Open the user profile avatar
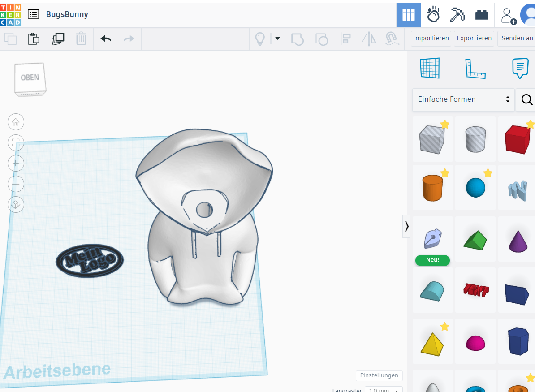Screen dimensions: 535x392 [x=528, y=15]
